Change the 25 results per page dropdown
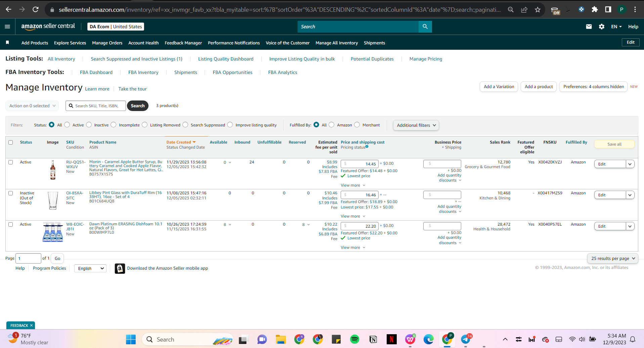 pos(613,258)
